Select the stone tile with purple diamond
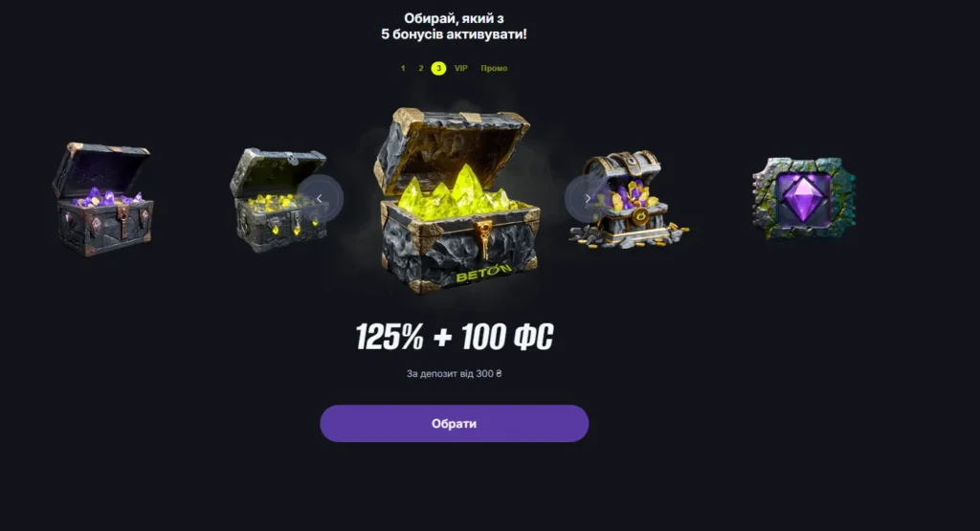This screenshot has width=980, height=531. [x=804, y=197]
